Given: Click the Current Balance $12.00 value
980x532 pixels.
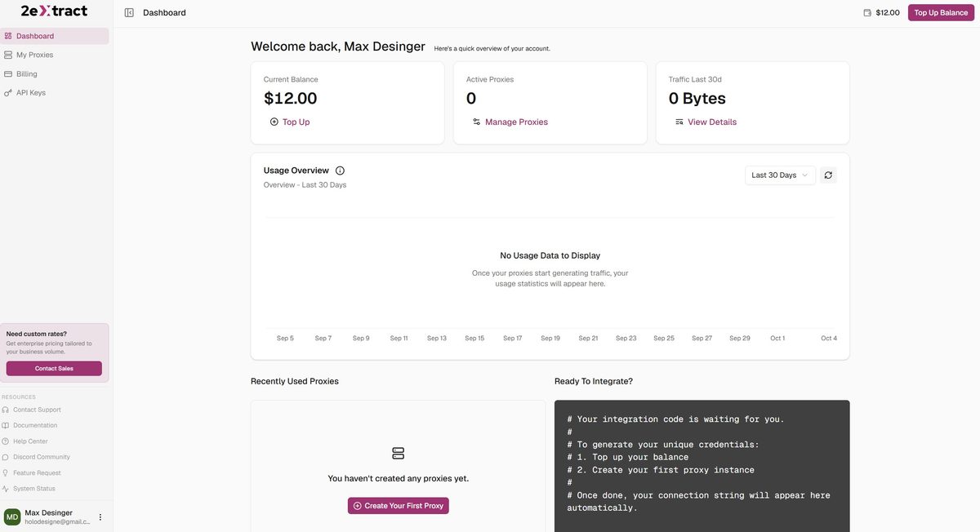Looking at the screenshot, I should click(x=291, y=99).
